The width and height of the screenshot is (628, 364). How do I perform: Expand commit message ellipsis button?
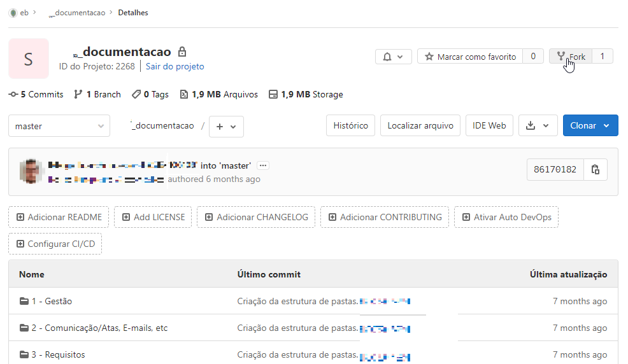(x=263, y=165)
